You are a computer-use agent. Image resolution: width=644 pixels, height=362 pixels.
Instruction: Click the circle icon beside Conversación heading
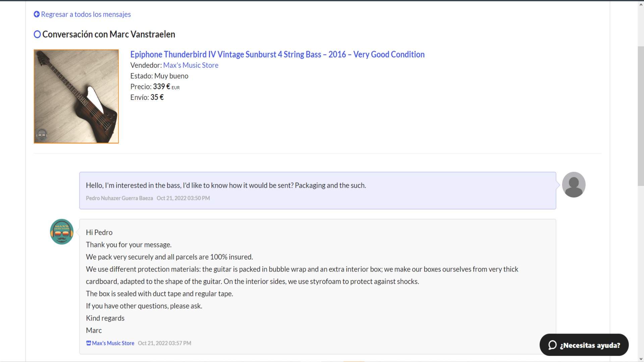tap(37, 34)
